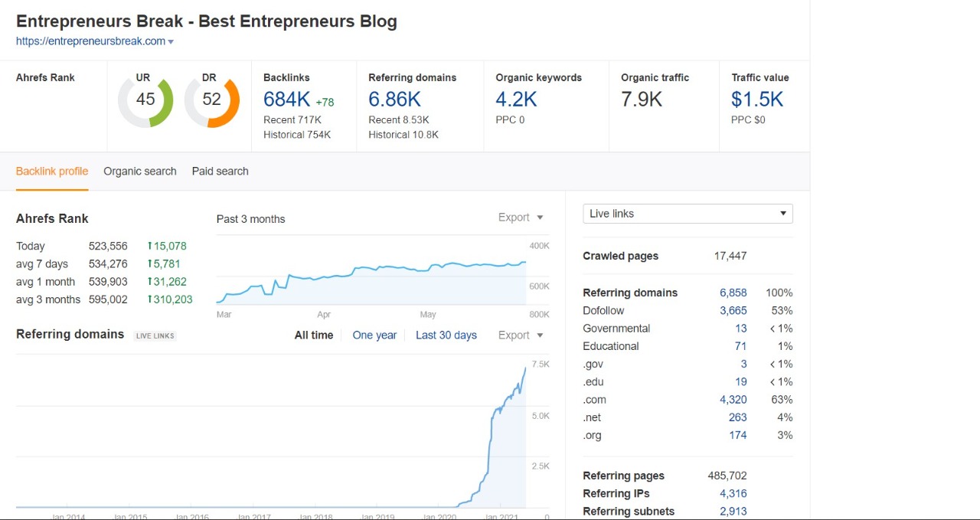Open Export dropdown for Referring domains chart
Image resolution: width=980 pixels, height=520 pixels.
click(x=520, y=335)
